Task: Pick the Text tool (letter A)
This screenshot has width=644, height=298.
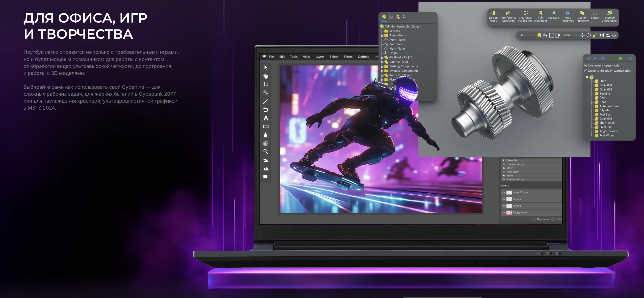Action: pos(266,118)
